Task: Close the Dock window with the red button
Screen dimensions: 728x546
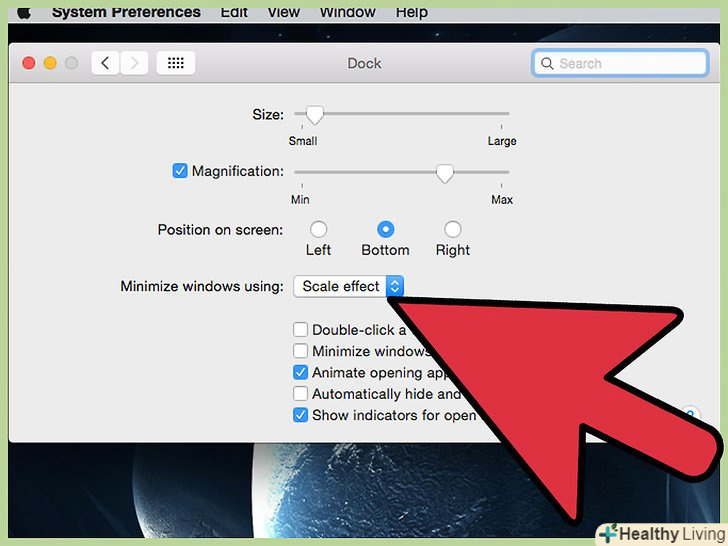Action: click(x=29, y=63)
